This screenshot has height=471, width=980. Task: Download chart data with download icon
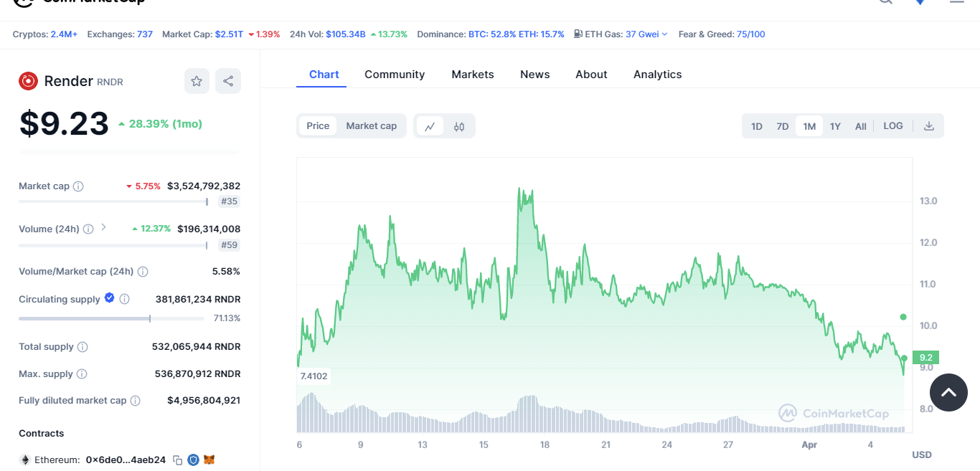point(929,126)
